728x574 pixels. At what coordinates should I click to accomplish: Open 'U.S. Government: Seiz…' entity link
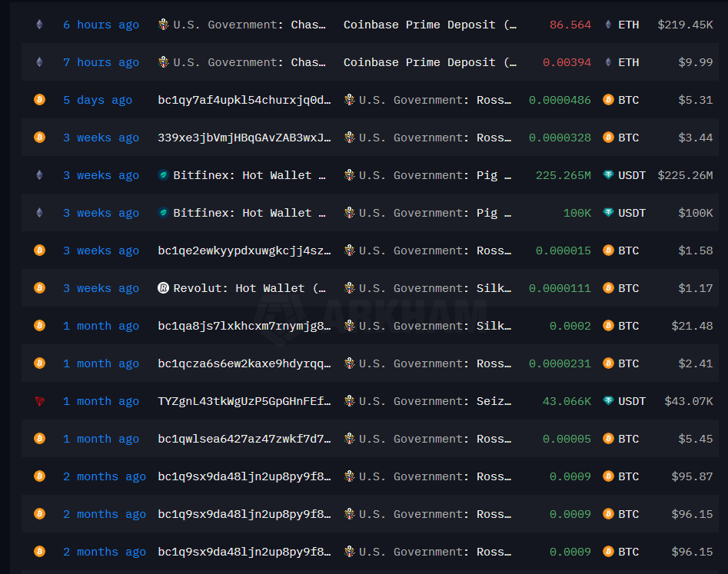435,401
